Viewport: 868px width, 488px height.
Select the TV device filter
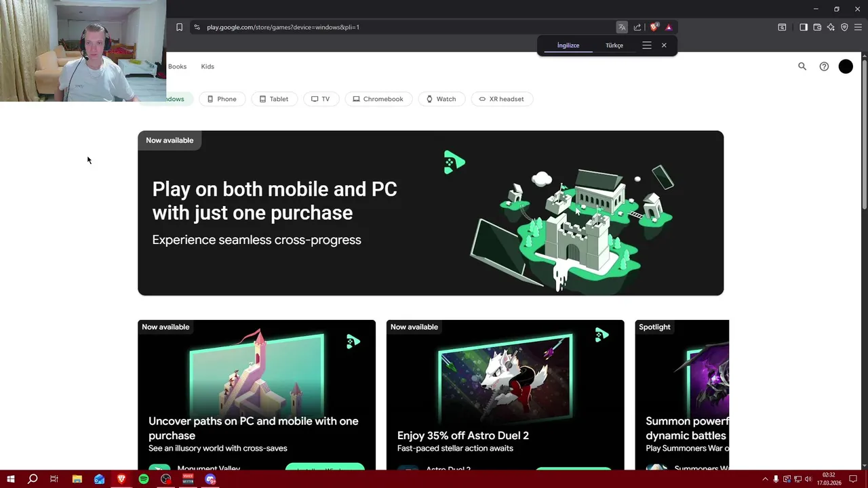point(321,99)
